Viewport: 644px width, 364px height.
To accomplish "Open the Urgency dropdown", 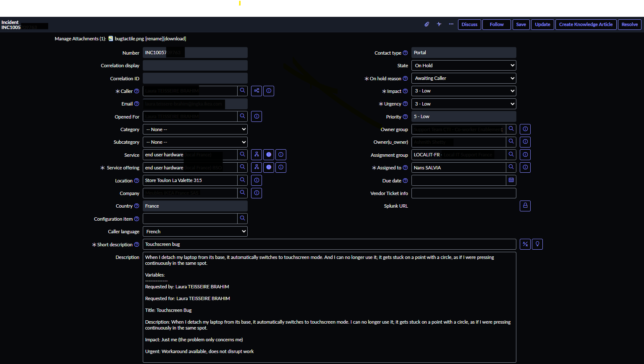I will [x=463, y=104].
